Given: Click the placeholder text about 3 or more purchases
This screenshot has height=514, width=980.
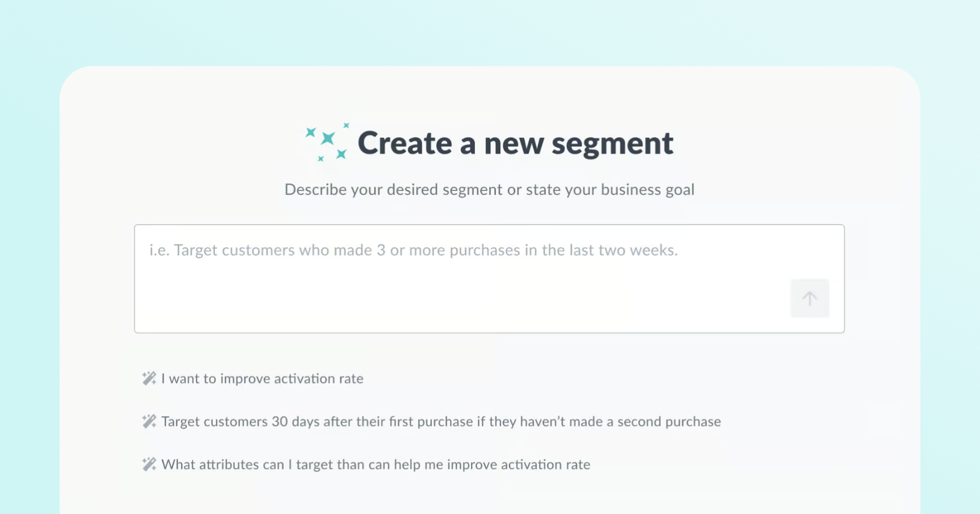Looking at the screenshot, I should (x=414, y=250).
